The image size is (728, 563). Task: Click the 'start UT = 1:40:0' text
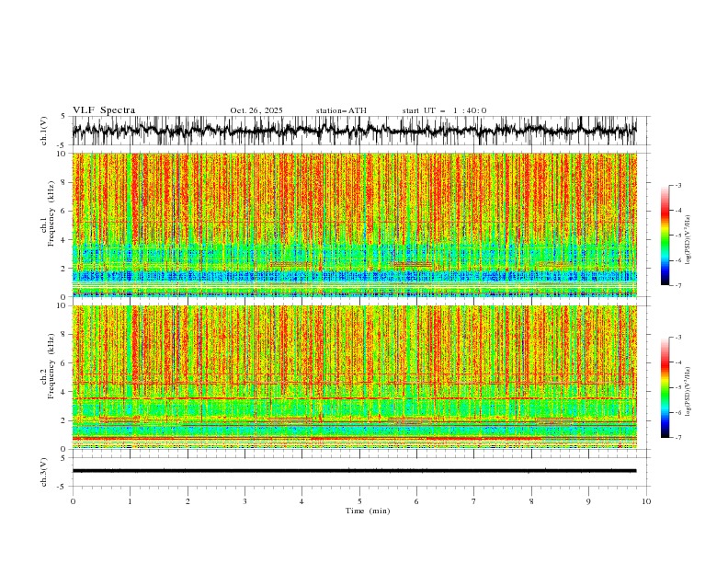point(444,110)
